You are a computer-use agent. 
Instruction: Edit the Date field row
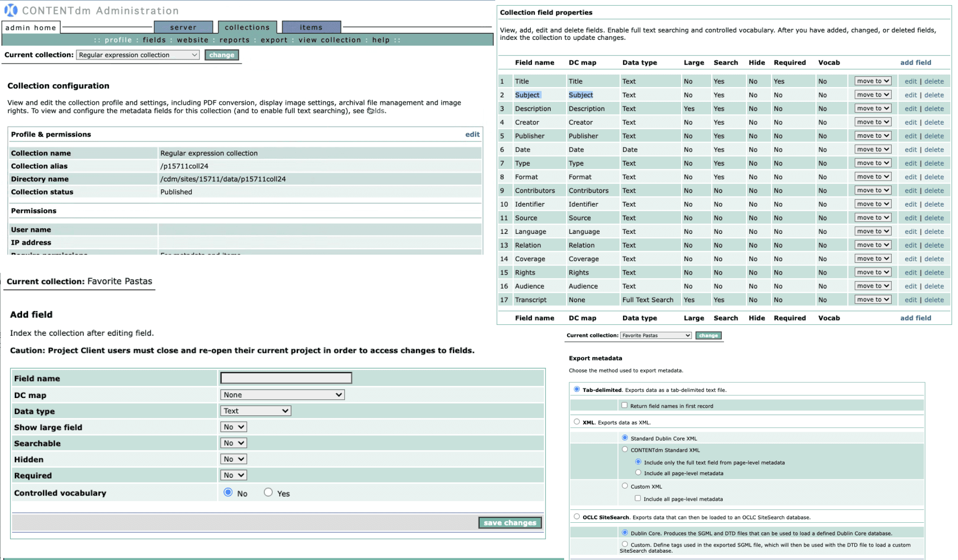(910, 149)
